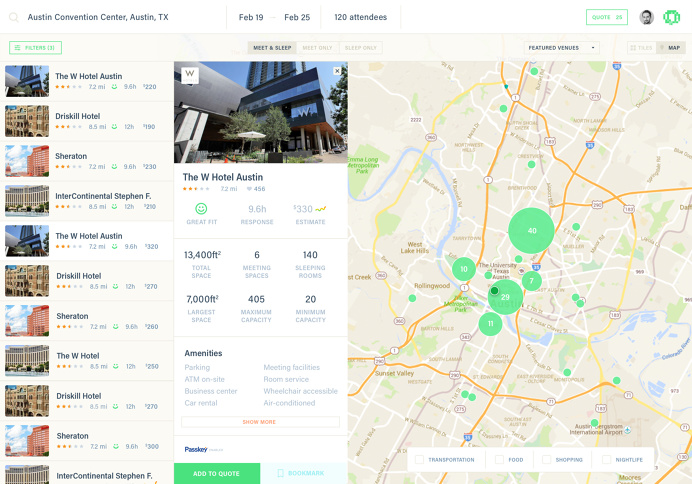The width and height of the screenshot is (692, 484).
Task: Click the filter sliders icon
Action: 17,48
